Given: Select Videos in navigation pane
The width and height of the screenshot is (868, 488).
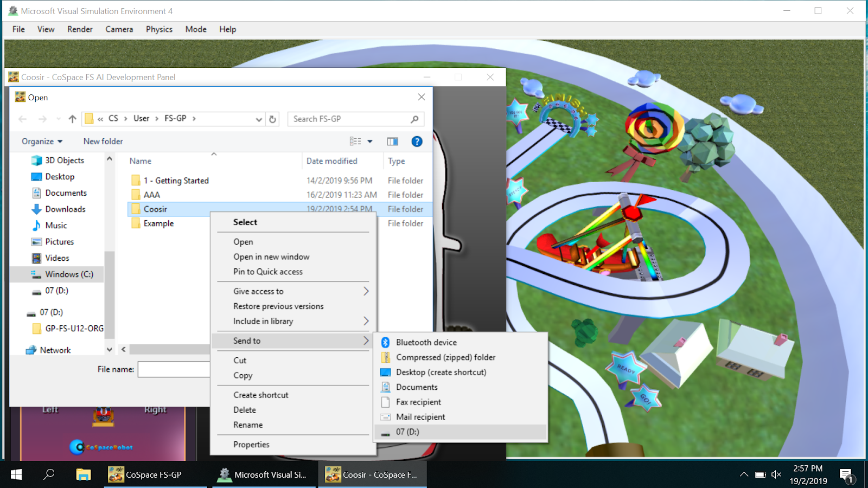Looking at the screenshot, I should [50, 258].
